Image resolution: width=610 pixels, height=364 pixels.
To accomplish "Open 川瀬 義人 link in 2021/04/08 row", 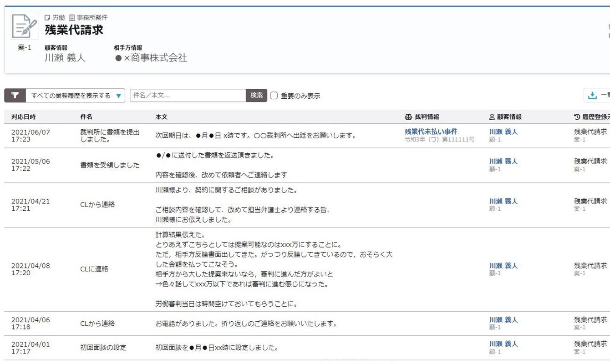I will [x=503, y=265].
